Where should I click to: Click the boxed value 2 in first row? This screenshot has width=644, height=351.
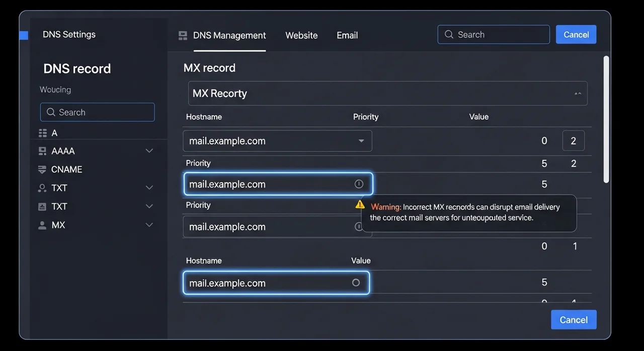coord(573,141)
